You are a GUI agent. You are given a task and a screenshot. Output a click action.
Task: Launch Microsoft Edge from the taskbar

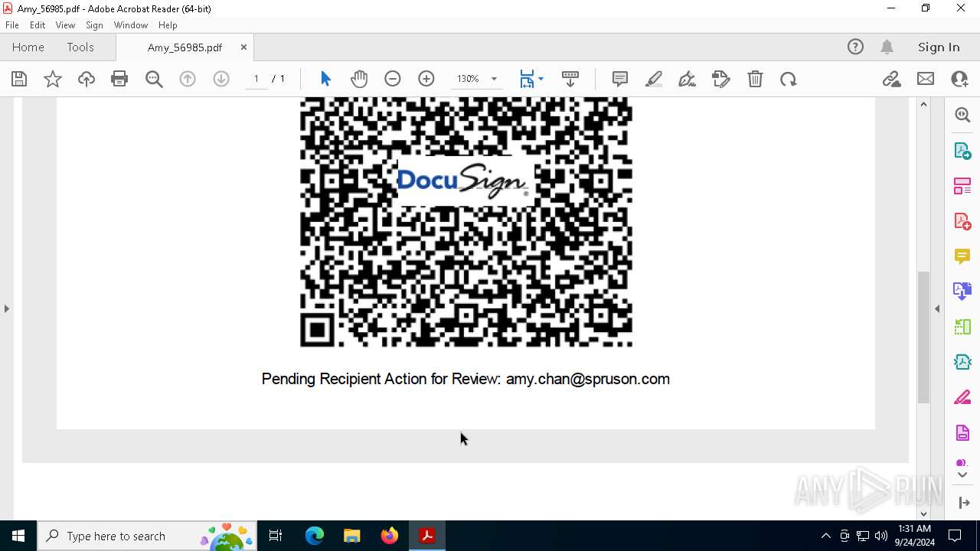[315, 536]
